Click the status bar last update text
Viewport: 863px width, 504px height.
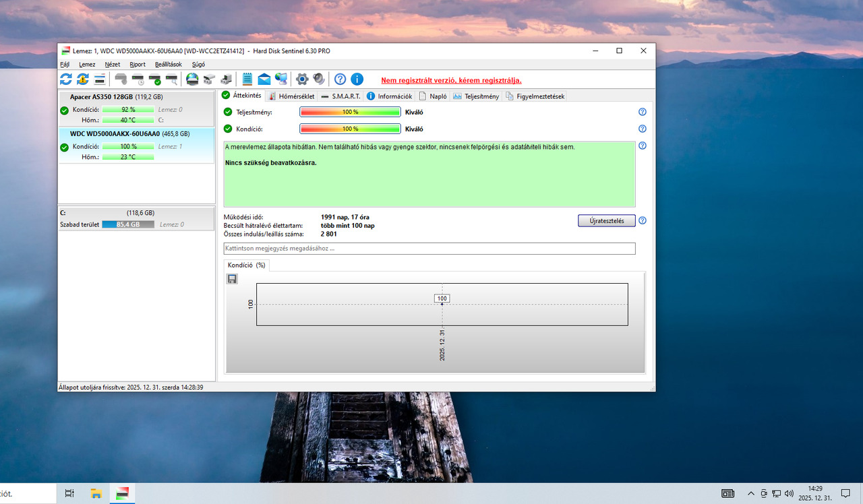pyautogui.click(x=131, y=387)
